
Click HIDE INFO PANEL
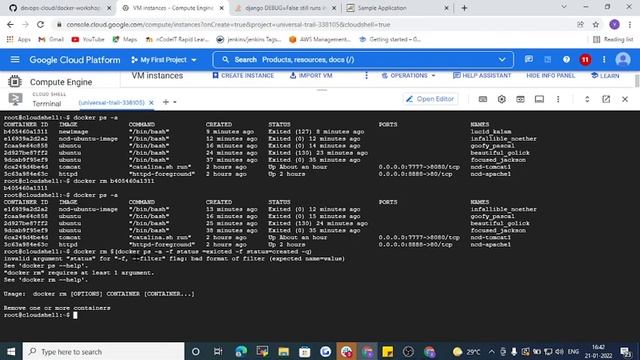pos(550,76)
